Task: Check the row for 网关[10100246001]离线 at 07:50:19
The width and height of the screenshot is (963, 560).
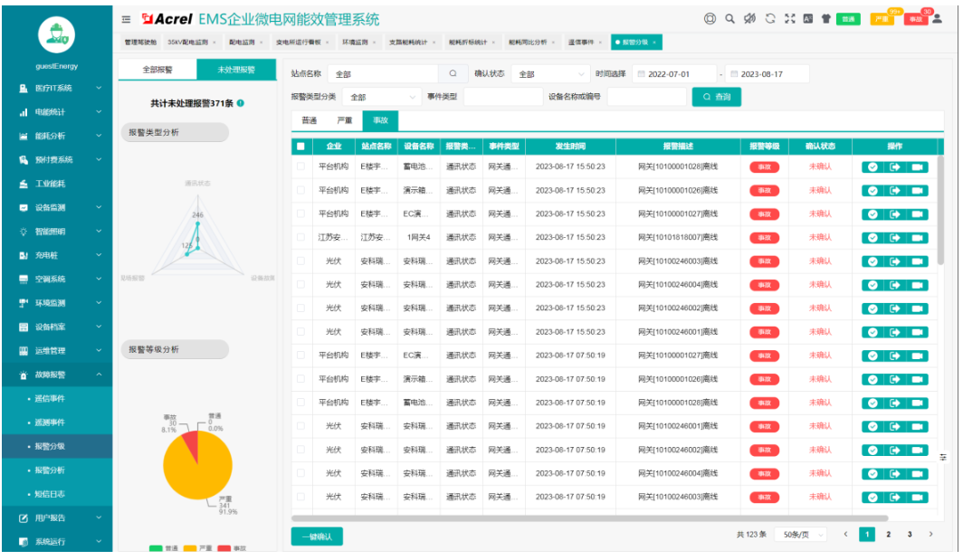Action: click(300, 426)
